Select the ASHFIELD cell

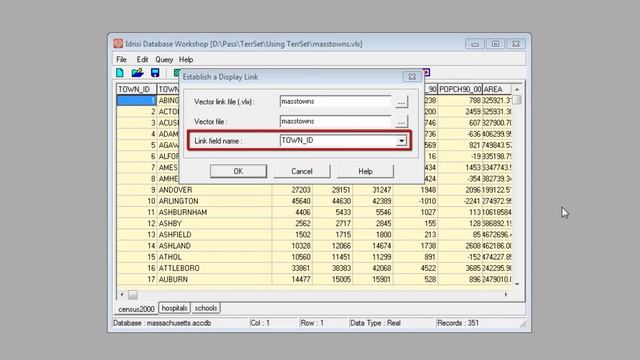click(x=214, y=235)
